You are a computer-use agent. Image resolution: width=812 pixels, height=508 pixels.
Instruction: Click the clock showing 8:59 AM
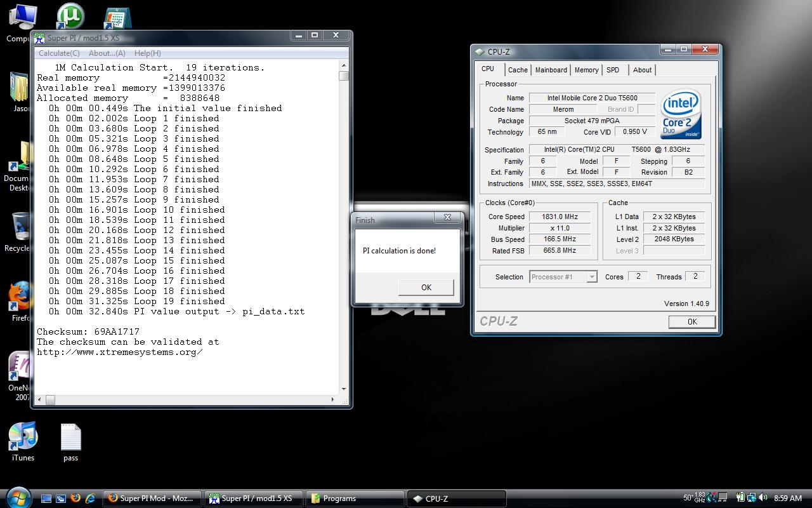click(x=788, y=498)
